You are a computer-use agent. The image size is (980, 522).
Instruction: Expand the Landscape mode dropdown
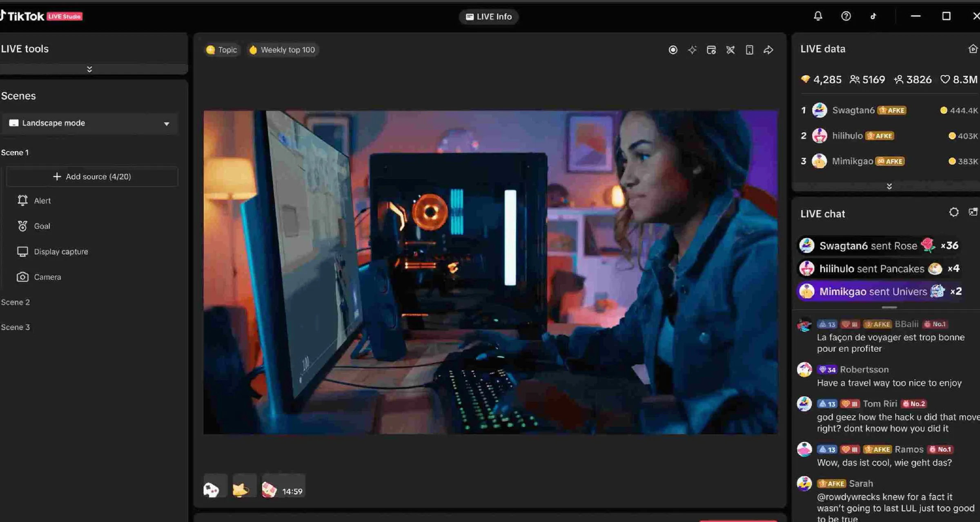(x=166, y=123)
